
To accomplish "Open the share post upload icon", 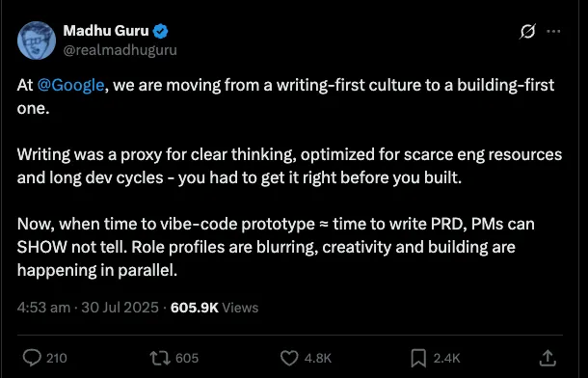I will click(548, 358).
